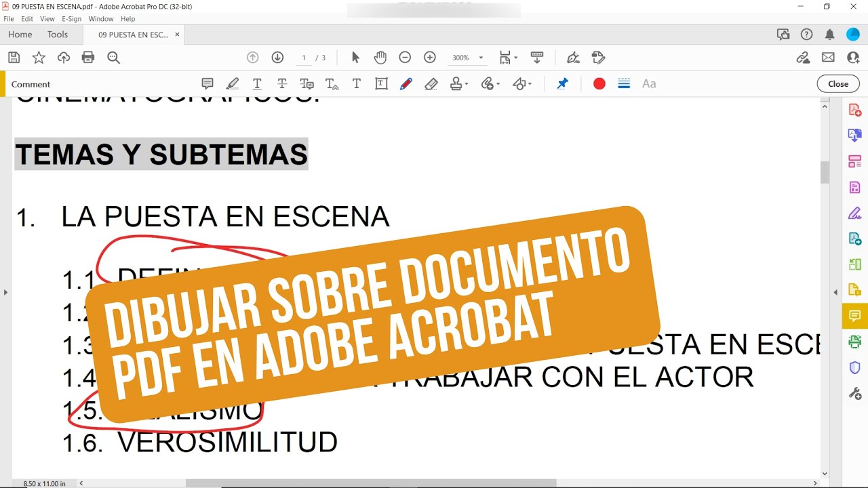
Task: Go to the previous page arrow
Action: 253,58
